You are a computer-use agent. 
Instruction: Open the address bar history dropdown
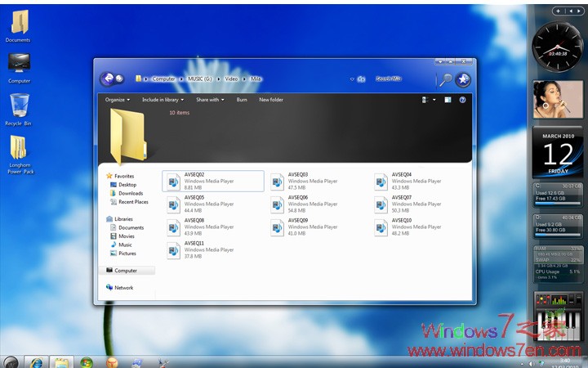tap(352, 79)
